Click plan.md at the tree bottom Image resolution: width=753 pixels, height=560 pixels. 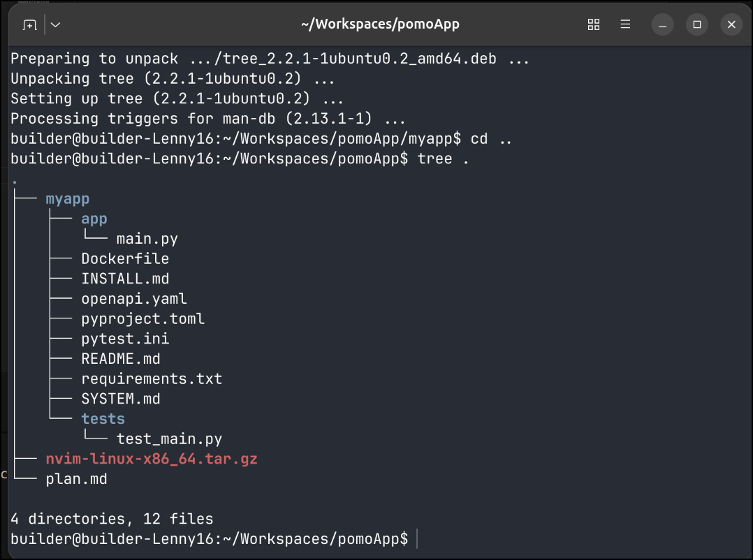point(76,479)
